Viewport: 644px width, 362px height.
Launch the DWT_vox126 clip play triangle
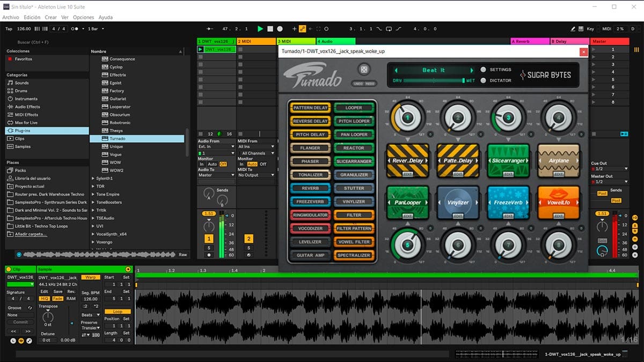[201, 49]
